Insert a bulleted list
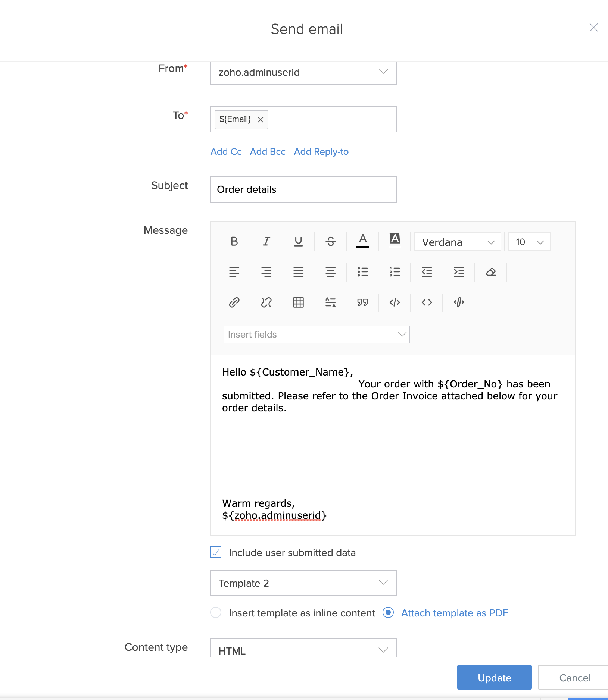The height and width of the screenshot is (700, 608). [x=362, y=272]
